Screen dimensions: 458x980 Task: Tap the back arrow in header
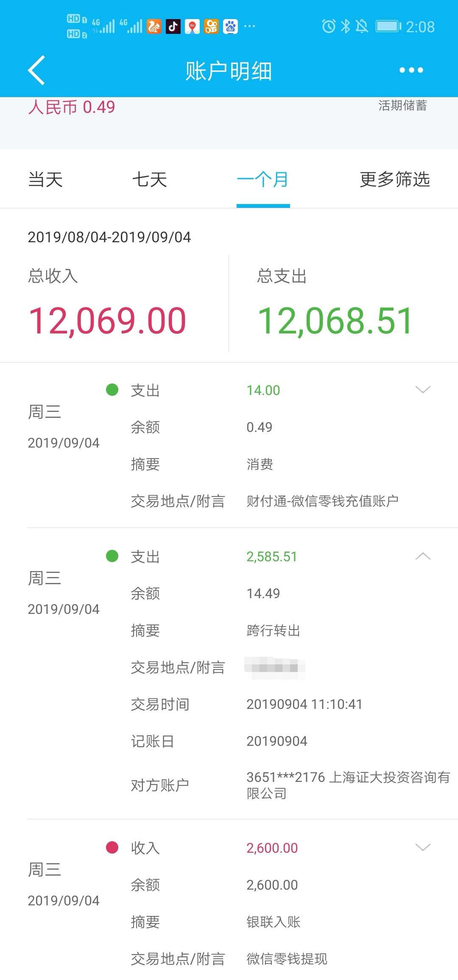(x=36, y=70)
